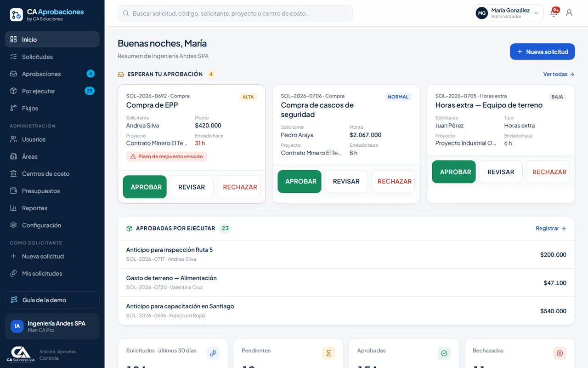Click the MG avatar of María González
Screen dimensions: 588x368
point(481,13)
